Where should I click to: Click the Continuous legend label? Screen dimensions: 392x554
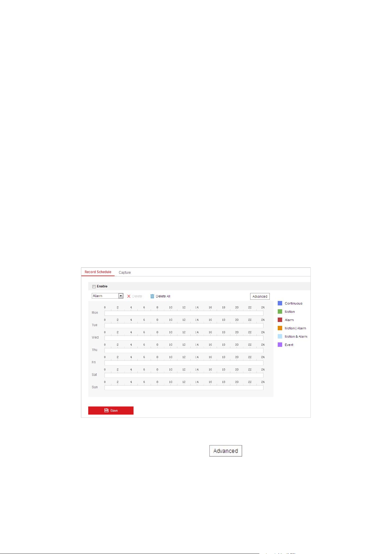293,303
